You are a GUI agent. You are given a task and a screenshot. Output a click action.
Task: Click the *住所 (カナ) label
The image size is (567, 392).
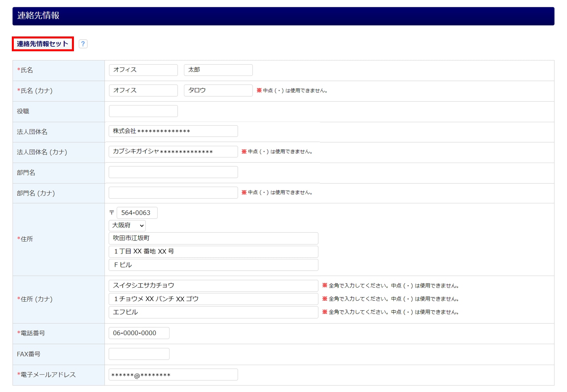pos(35,299)
